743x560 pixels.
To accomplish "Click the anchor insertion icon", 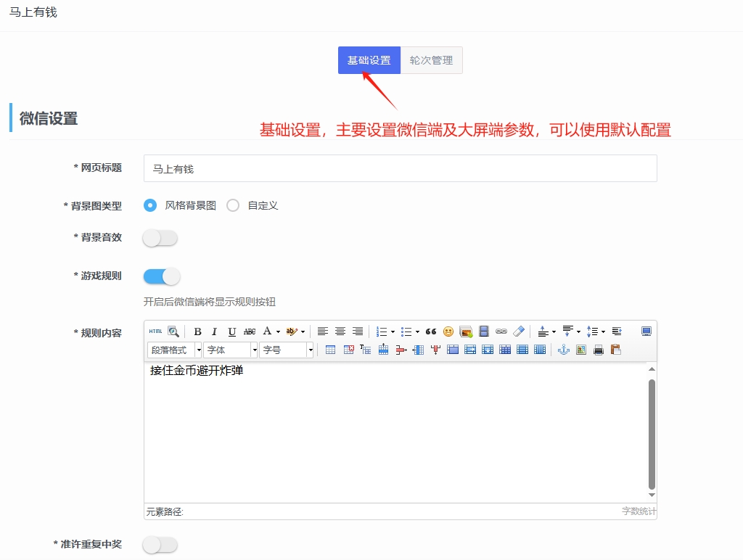I will 562,349.
